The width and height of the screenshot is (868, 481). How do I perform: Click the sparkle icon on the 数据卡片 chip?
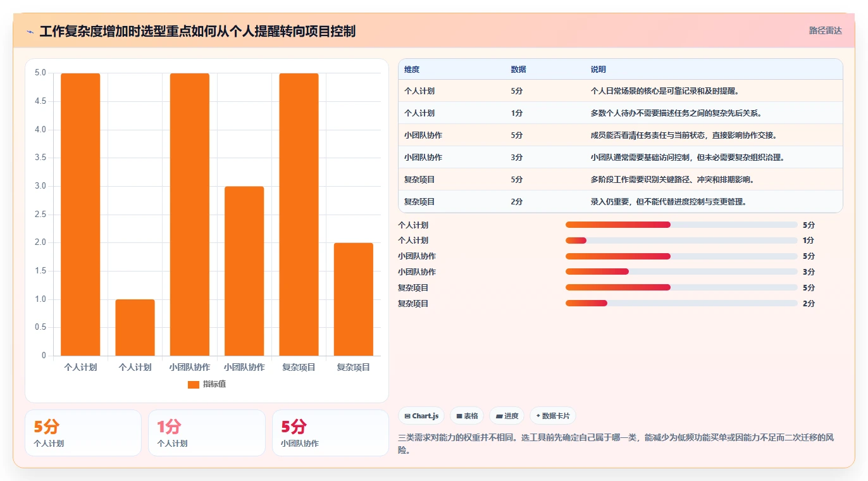pyautogui.click(x=538, y=416)
